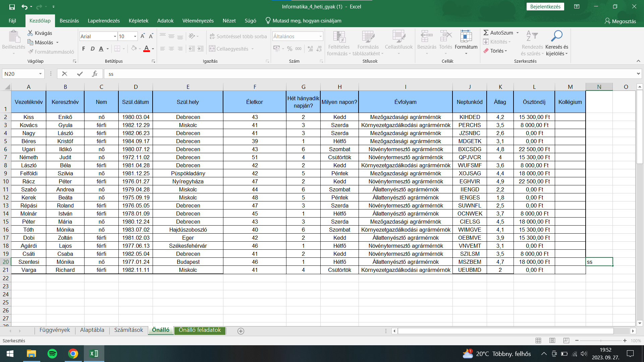Toggle bold (F) formatting
The width and height of the screenshot is (644, 362).
click(x=84, y=49)
